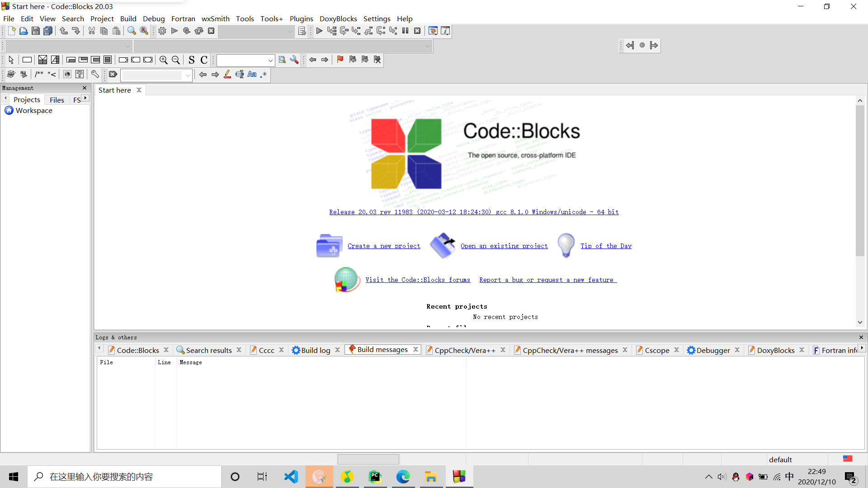The image size is (868, 488).
Task: Open the File menu
Action: (9, 19)
